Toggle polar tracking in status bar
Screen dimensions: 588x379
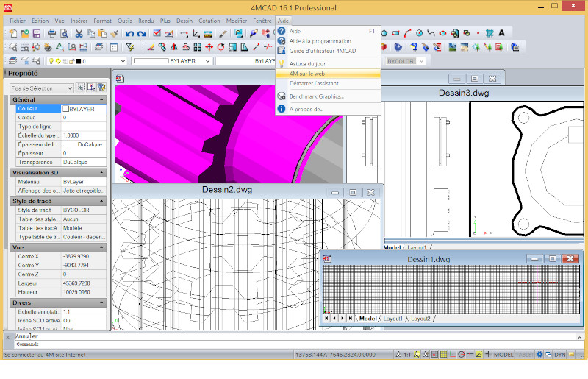point(462,354)
